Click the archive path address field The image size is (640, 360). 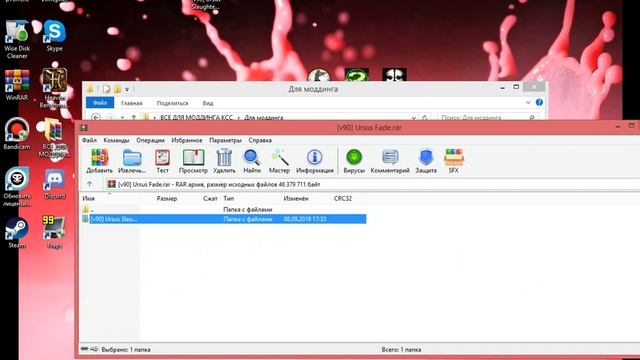[x=373, y=184]
